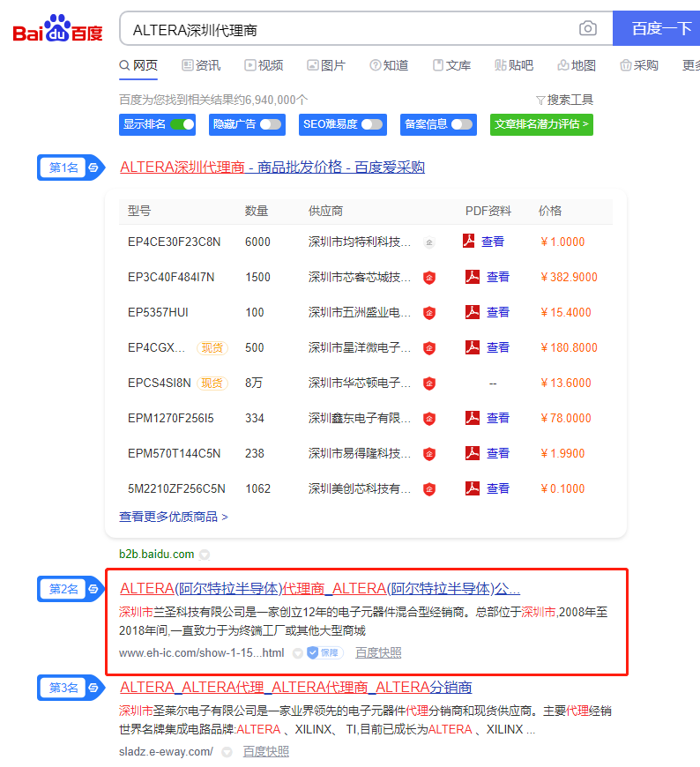700x767 pixels.
Task: Click the sladz.e-eway.com/ URL
Action: click(166, 752)
